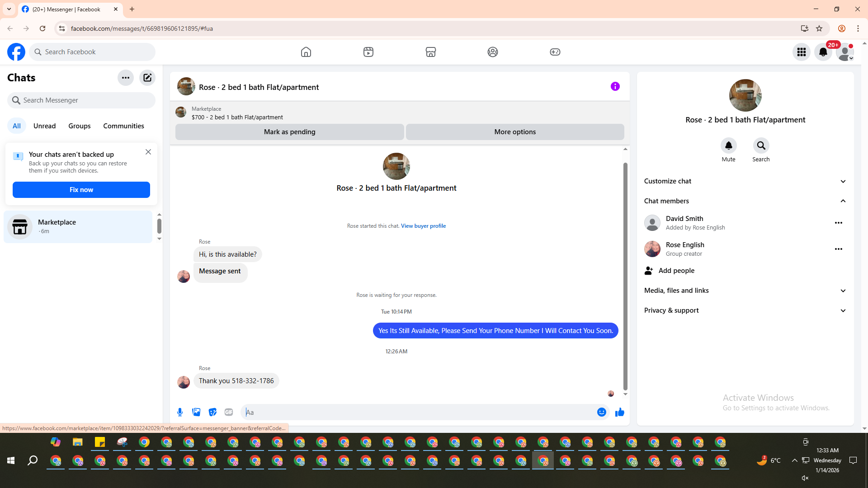
Task: Attach a file with photo icon
Action: pos(196,412)
